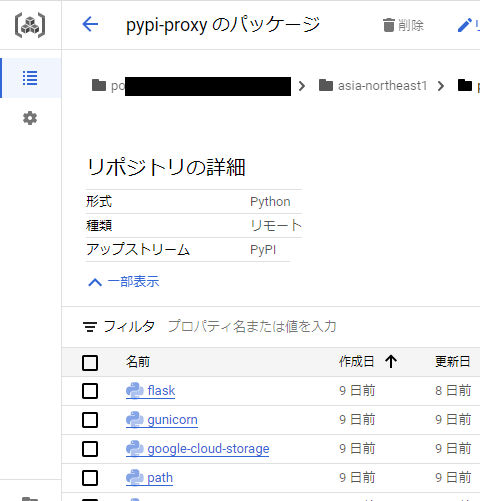The height and width of the screenshot is (501, 480).
Task: Click the フィルタ label text
Action: 129,326
